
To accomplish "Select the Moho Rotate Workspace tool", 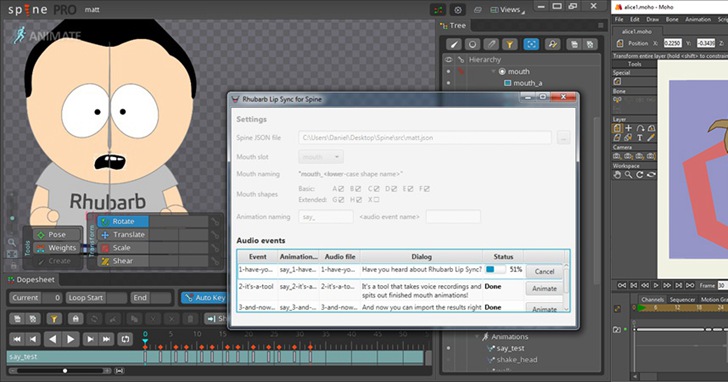I will coord(639,175).
